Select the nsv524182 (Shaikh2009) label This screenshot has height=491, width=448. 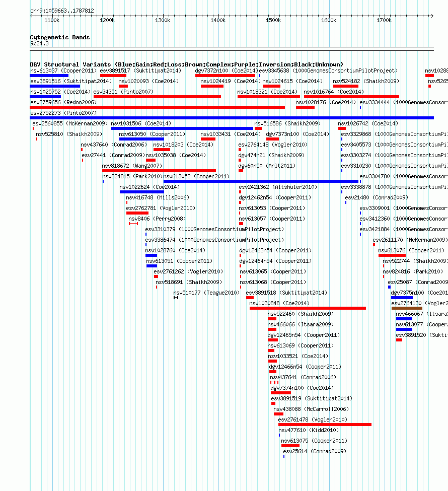(x=366, y=81)
